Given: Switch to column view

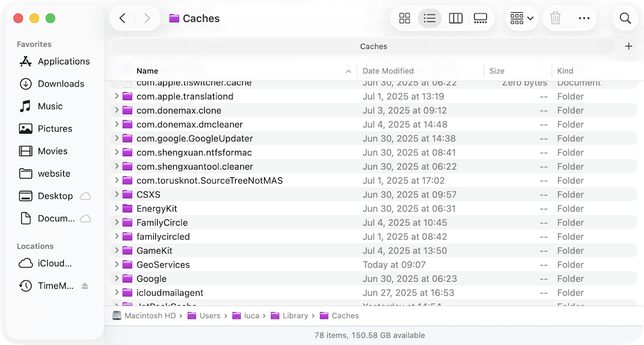Looking at the screenshot, I should (x=455, y=18).
